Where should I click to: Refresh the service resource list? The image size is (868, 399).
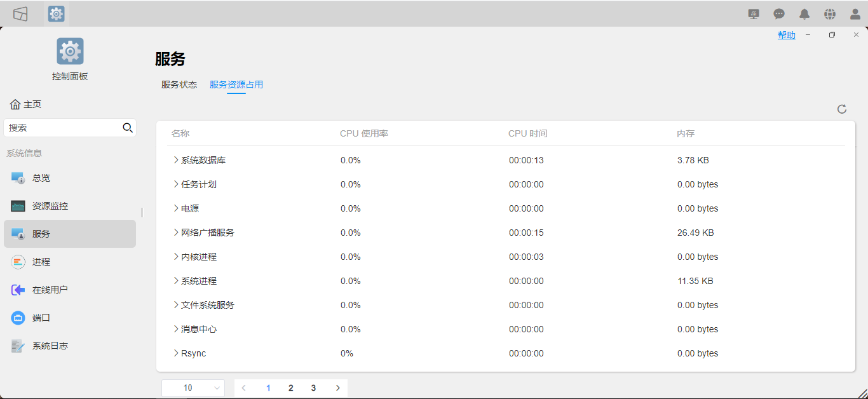(842, 109)
